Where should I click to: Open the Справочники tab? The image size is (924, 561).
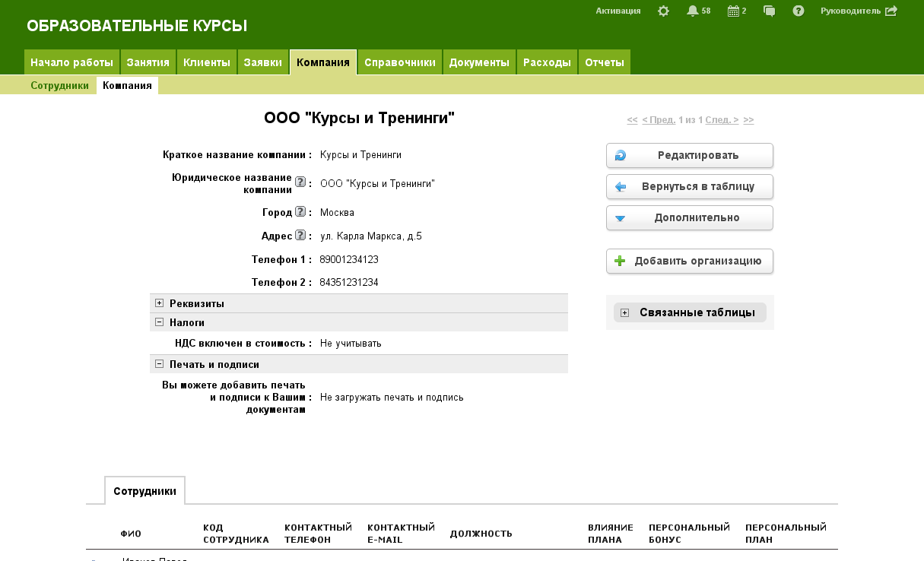[x=399, y=62]
